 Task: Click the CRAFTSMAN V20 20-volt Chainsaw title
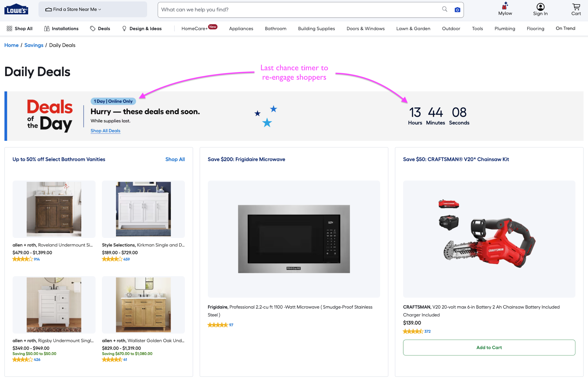click(x=481, y=311)
